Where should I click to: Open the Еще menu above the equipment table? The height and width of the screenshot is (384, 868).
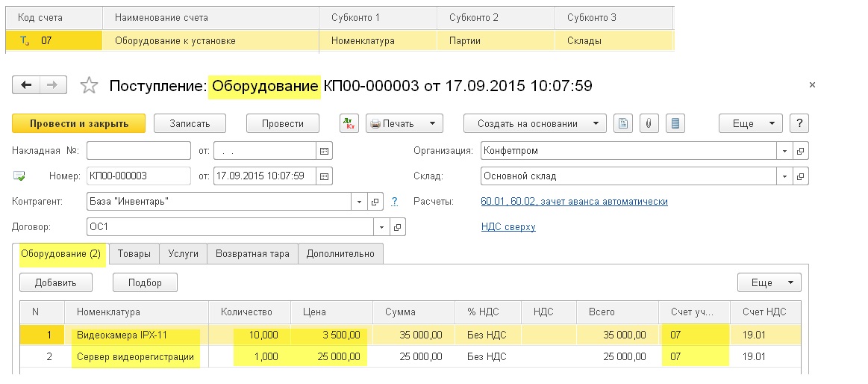point(769,282)
